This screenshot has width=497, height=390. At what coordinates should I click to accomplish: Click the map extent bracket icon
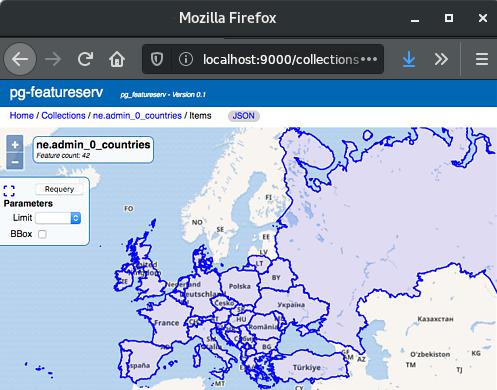[x=9, y=191]
